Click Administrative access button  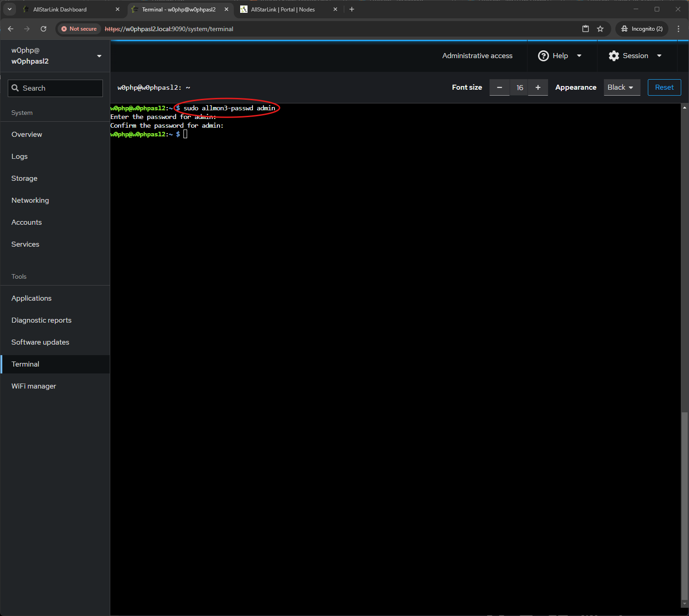[477, 56]
